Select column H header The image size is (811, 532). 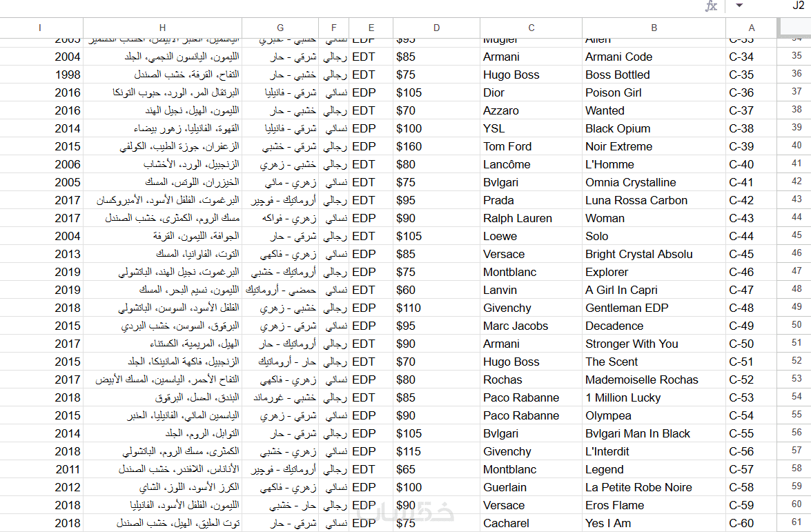tap(162, 28)
